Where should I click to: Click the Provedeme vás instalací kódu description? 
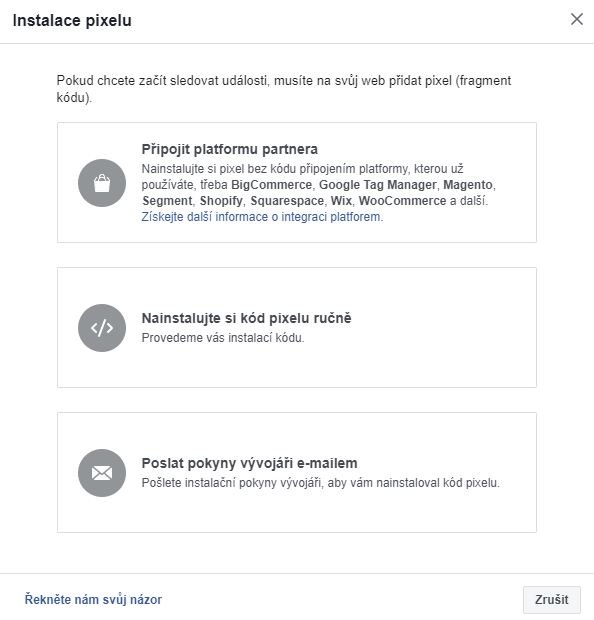223,338
